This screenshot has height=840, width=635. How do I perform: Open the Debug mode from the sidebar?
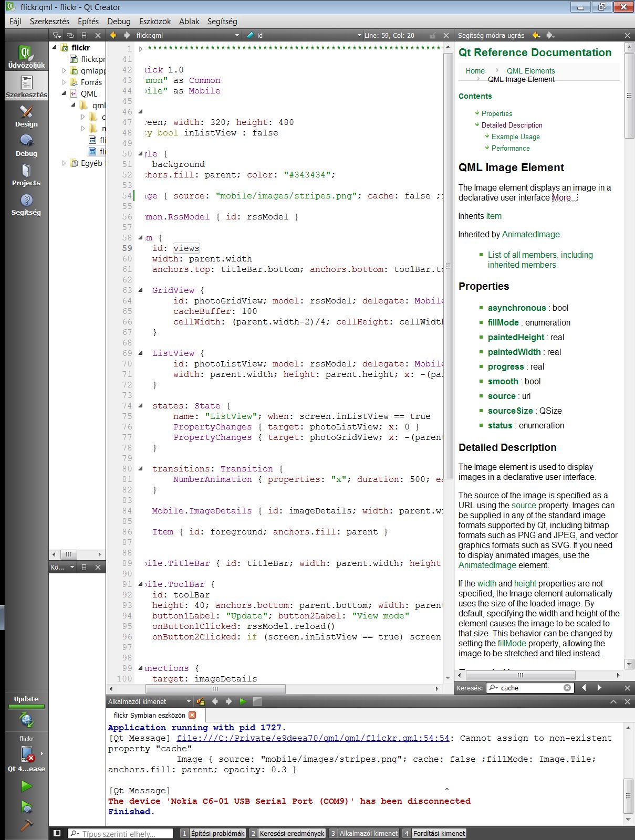tap(26, 145)
